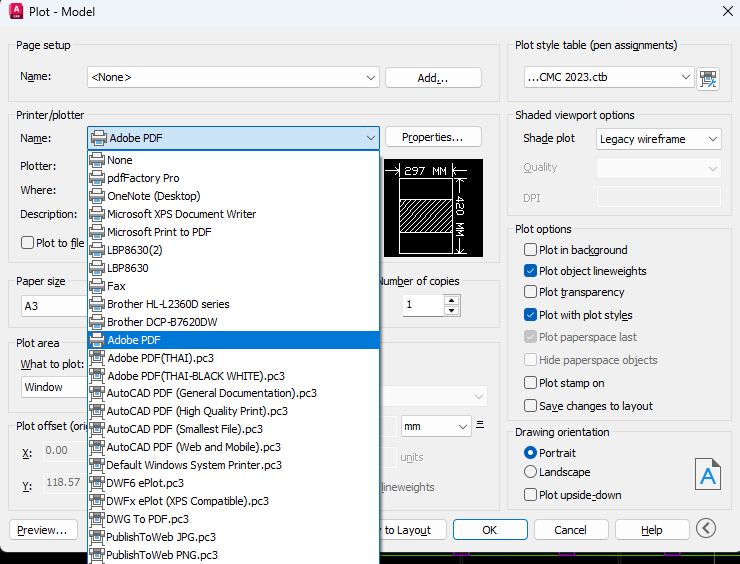Viewport: 740px width, 564px height.
Task: Select Default Windows System Printer.pc3
Action: tap(234, 465)
